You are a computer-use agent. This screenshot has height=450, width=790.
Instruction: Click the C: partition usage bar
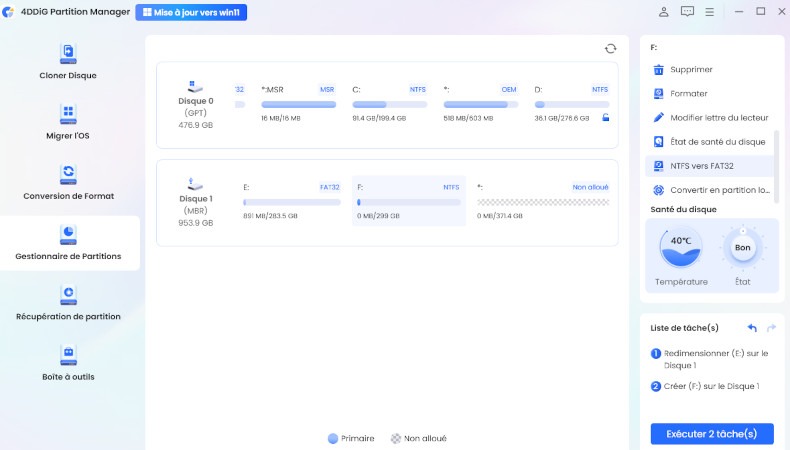(389, 105)
